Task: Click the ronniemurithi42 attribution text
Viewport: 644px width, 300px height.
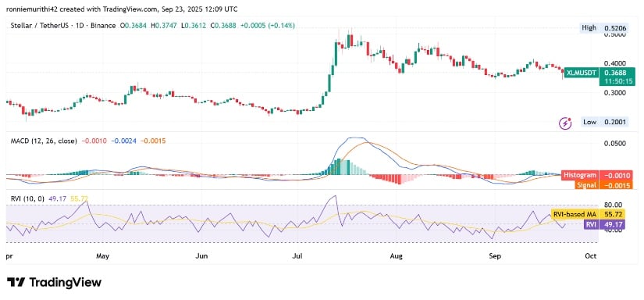Action: (29, 9)
